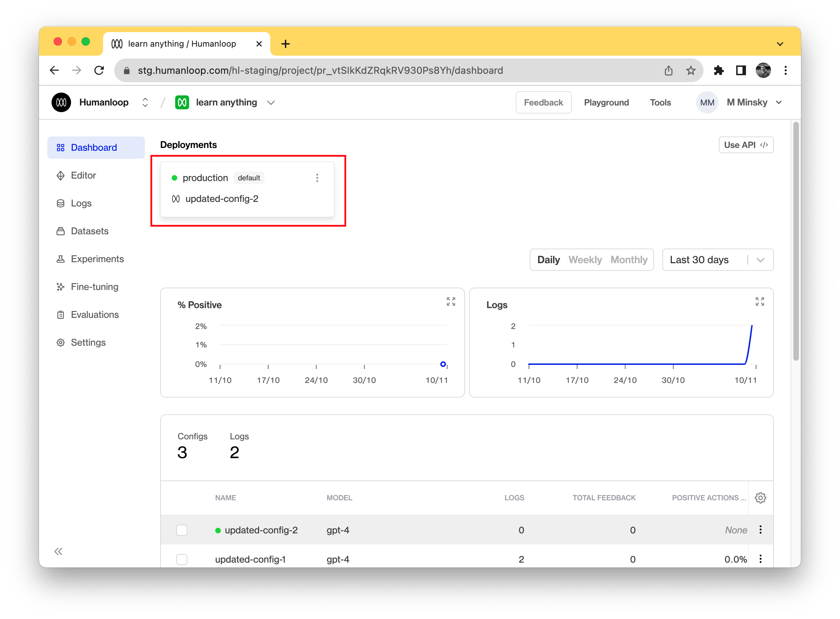Screen dimensions: 840x619
Task: Open Chrome three-dot menu
Action: (785, 70)
